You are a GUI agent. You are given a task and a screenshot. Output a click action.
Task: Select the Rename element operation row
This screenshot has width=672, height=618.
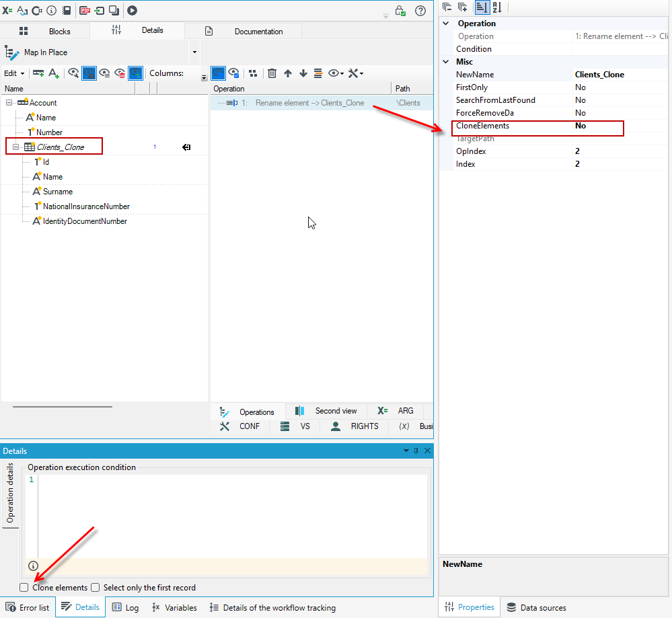[322, 103]
